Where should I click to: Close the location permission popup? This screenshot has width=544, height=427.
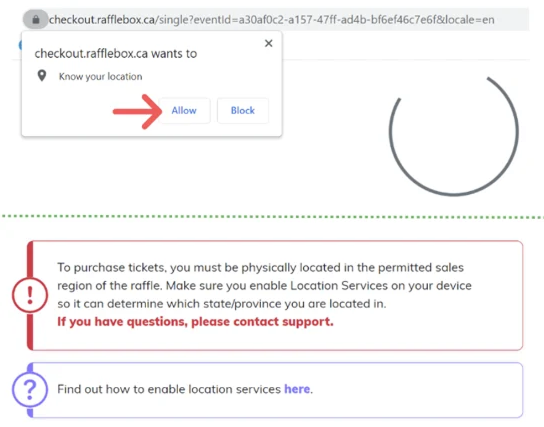pyautogui.click(x=269, y=43)
